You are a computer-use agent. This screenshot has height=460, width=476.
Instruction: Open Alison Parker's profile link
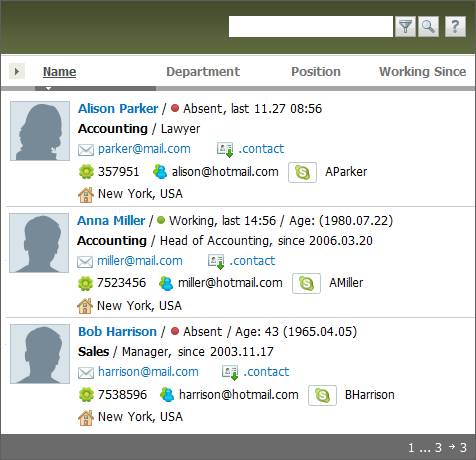click(118, 109)
